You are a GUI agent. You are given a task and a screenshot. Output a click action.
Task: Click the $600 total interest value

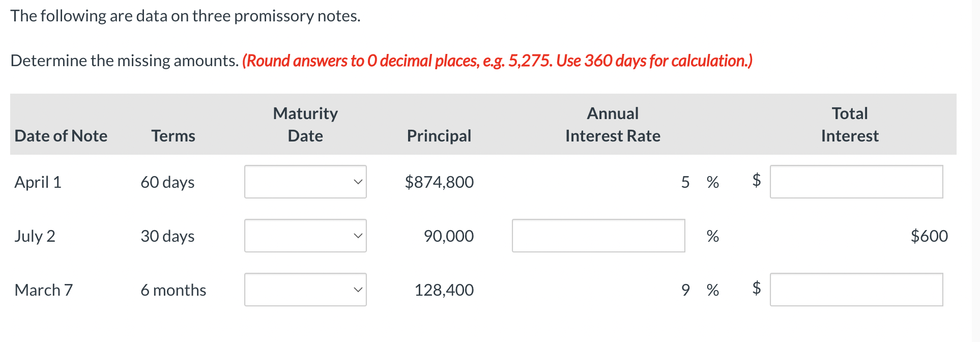coord(929,236)
